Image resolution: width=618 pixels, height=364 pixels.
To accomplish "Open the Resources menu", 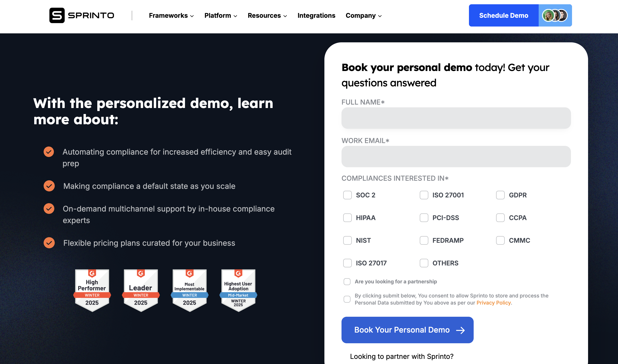I will [267, 16].
